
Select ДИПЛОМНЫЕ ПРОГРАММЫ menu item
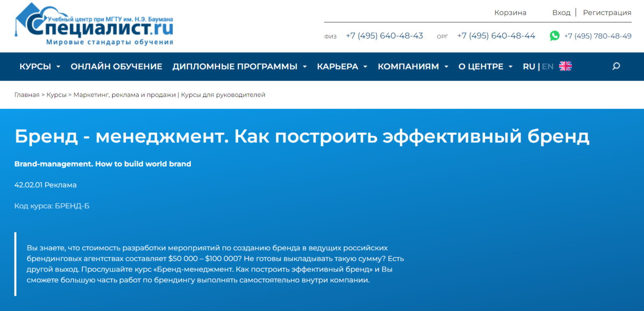pos(235,66)
